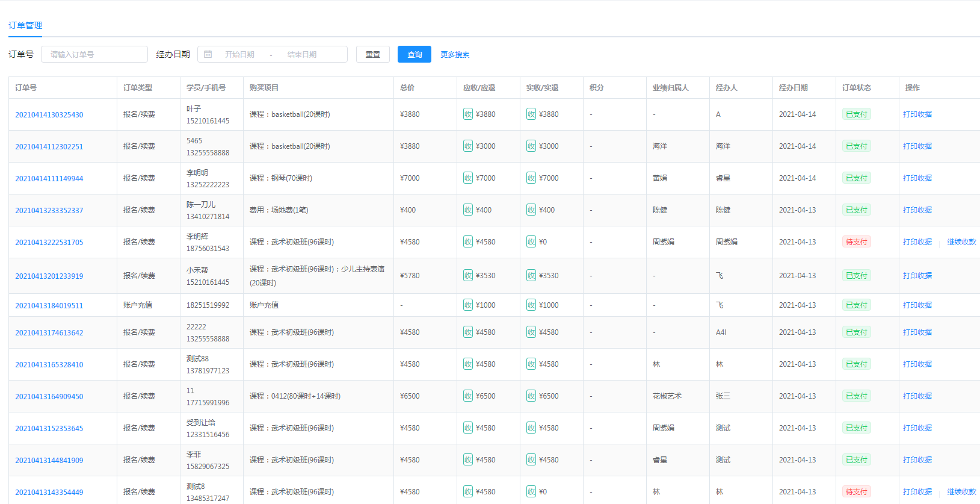The image size is (980, 504).
Task: Print receipt for order 20210414130325430
Action: pos(917,114)
